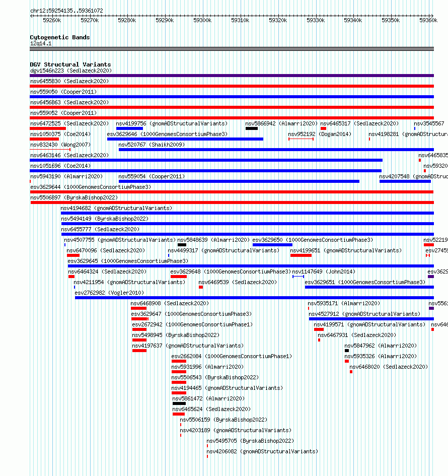Open nsv4194682 (gnomADStructuralVariants) label

coord(116,208)
